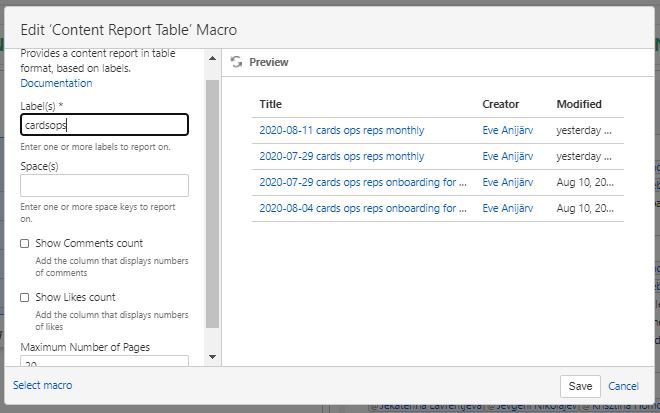Click the Space(s) input field
This screenshot has height=413, width=660.
104,185
